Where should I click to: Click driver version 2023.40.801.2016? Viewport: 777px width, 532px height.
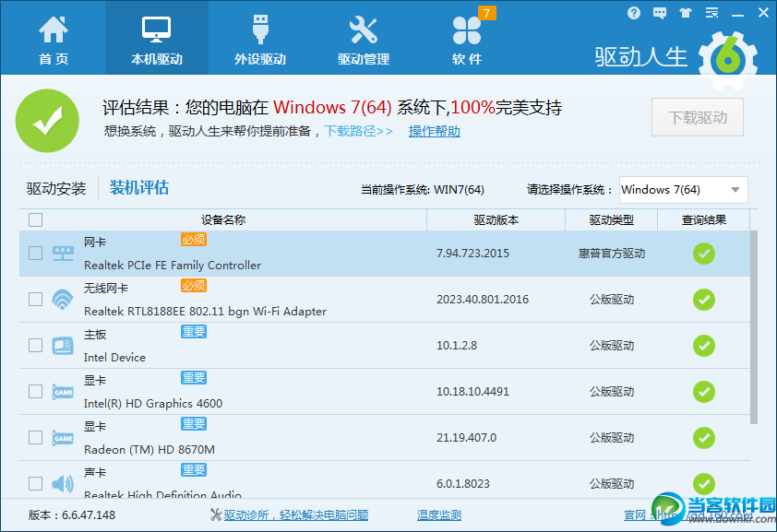click(x=482, y=300)
